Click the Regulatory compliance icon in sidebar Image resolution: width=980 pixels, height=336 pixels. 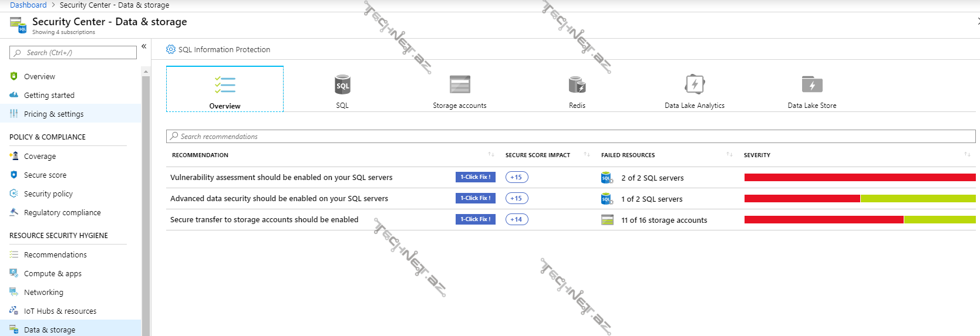14,213
